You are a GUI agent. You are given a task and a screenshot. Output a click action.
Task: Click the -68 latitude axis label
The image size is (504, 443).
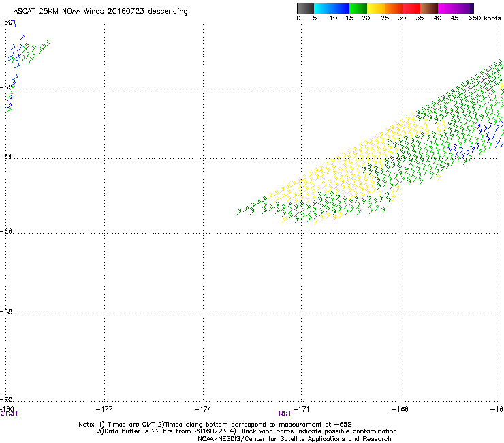point(7,311)
